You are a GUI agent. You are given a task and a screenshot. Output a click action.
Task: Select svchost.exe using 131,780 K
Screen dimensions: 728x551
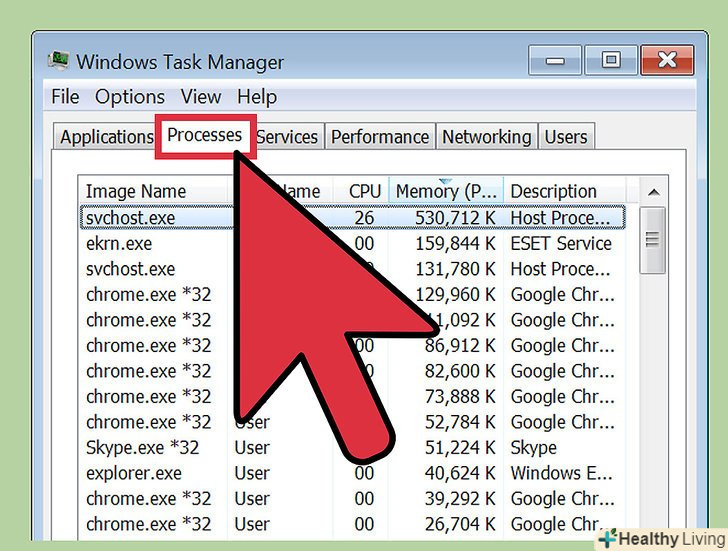tap(352, 269)
